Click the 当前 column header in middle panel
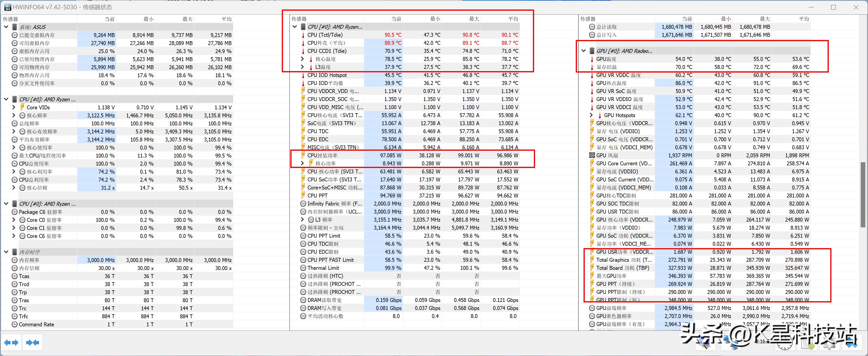 tap(396, 19)
